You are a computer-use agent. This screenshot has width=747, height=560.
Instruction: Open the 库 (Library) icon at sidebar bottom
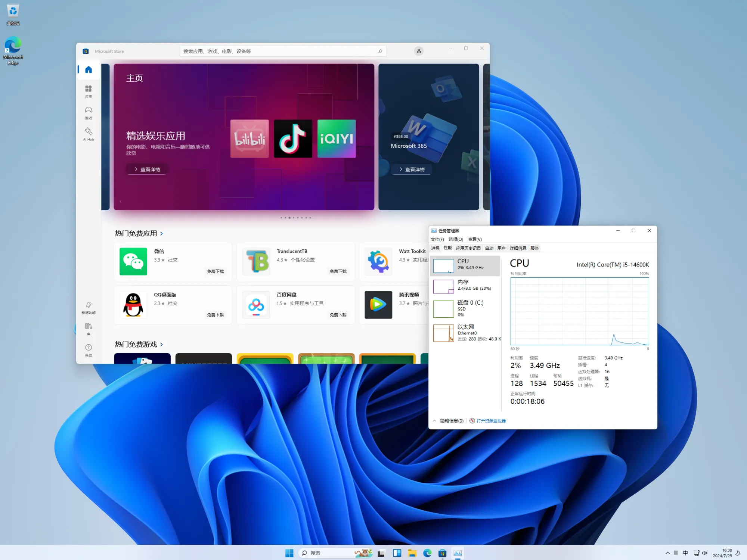89,327
